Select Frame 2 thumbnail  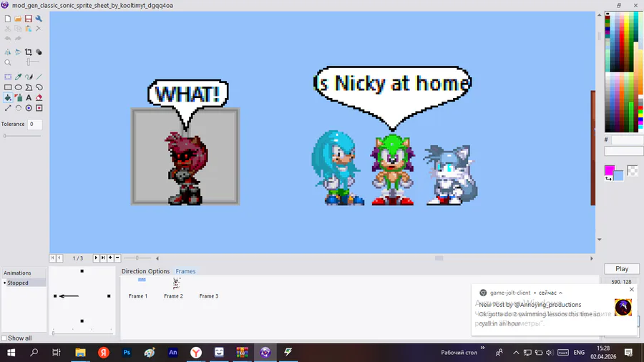tap(173, 288)
